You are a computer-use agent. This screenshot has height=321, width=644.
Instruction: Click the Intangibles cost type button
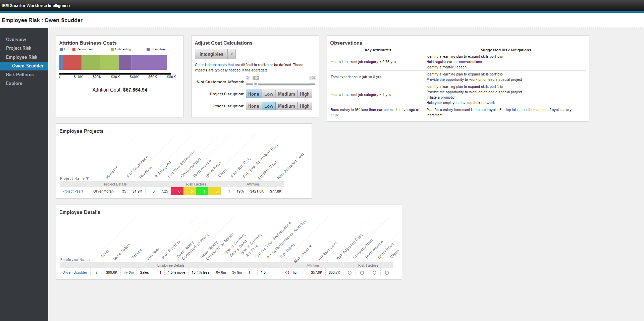click(211, 54)
